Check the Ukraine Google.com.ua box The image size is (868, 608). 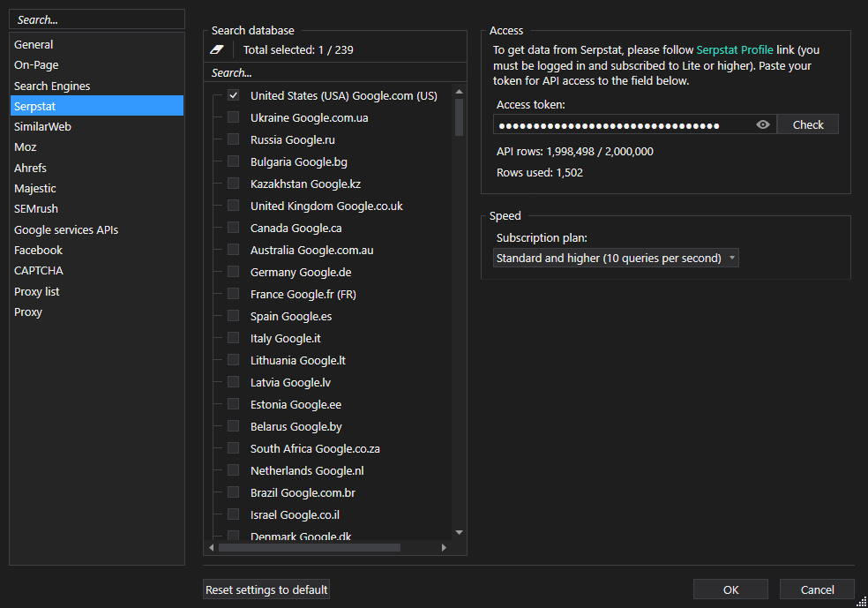click(234, 117)
